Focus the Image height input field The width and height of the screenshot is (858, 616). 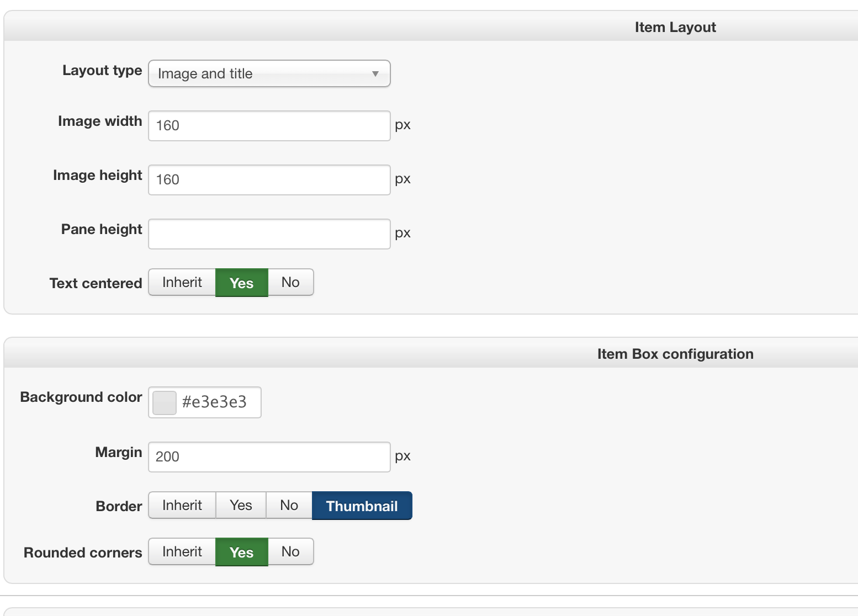[x=269, y=180]
